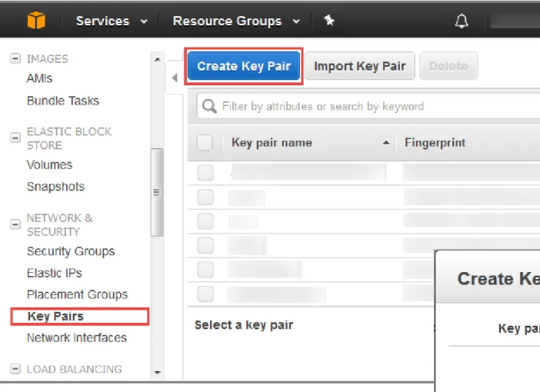This screenshot has width=540, height=392.
Task: Open AMIs in the sidebar
Action: click(39, 78)
